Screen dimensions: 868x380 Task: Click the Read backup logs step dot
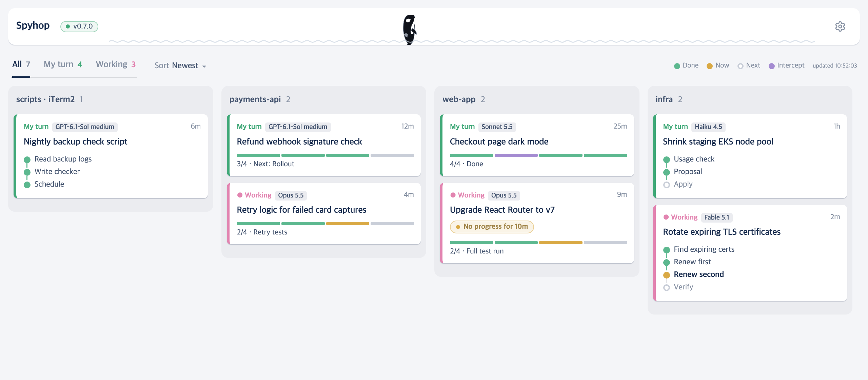(x=27, y=159)
